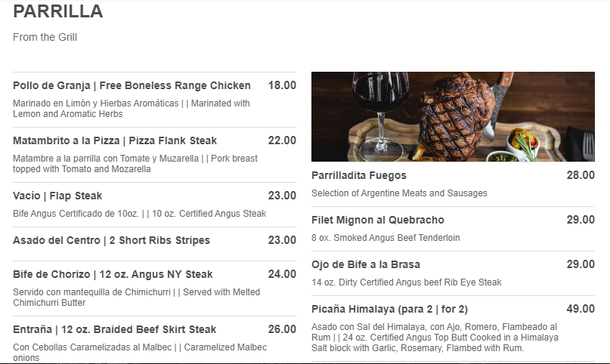Select Picaña Himalaya for 2
Image resolution: width=610 pixels, height=364 pixels.
pyautogui.click(x=389, y=309)
